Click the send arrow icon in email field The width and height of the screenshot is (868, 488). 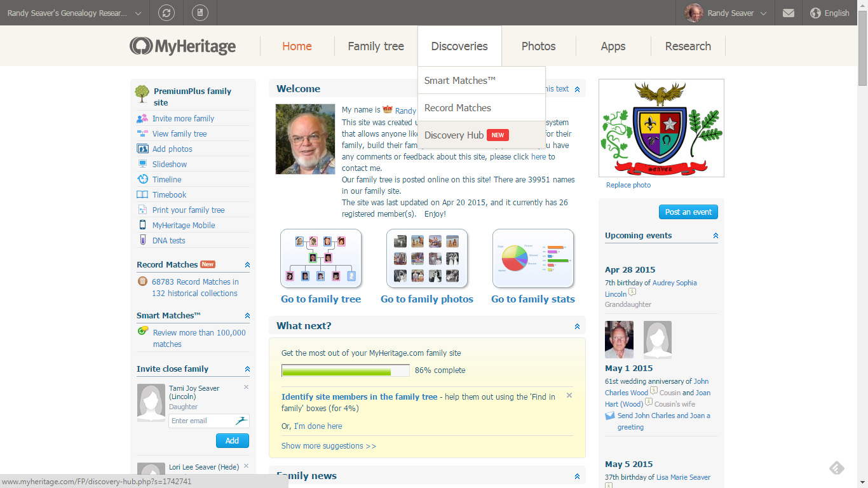[241, 421]
